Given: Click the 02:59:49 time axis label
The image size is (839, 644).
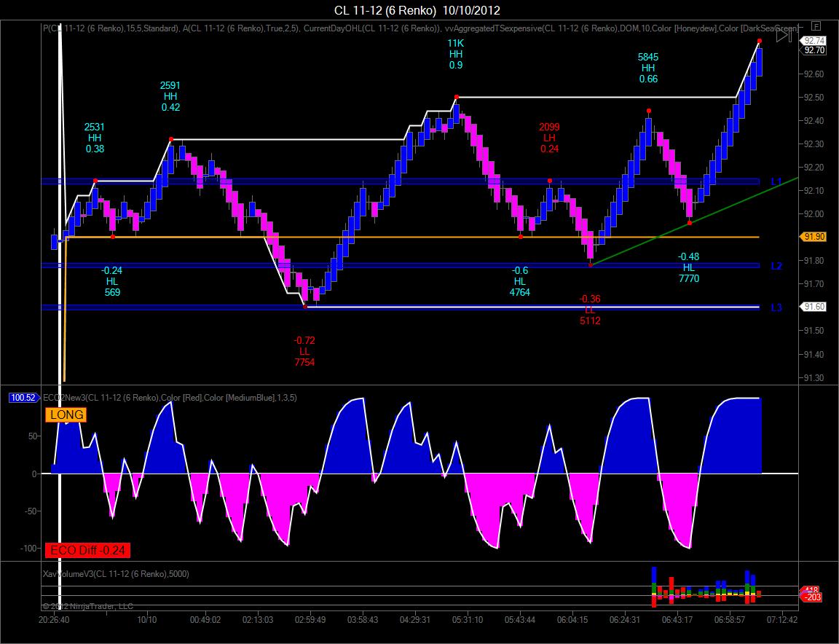Looking at the screenshot, I should coord(310,620).
